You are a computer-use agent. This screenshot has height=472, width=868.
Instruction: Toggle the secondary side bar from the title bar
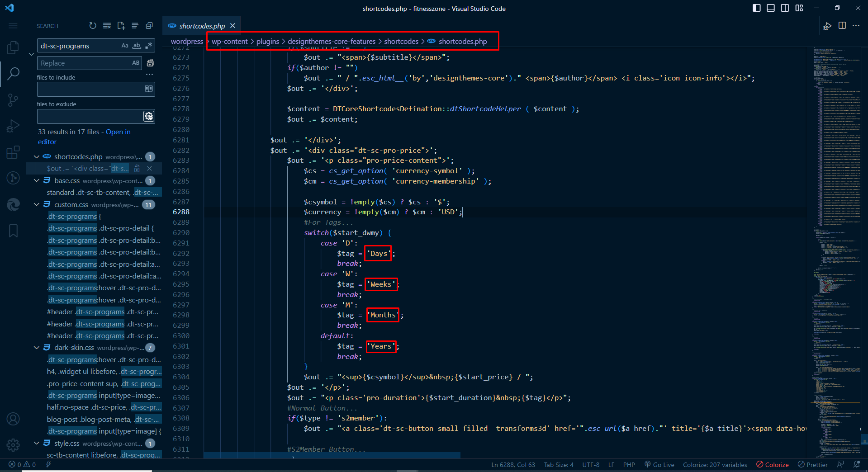tap(785, 8)
